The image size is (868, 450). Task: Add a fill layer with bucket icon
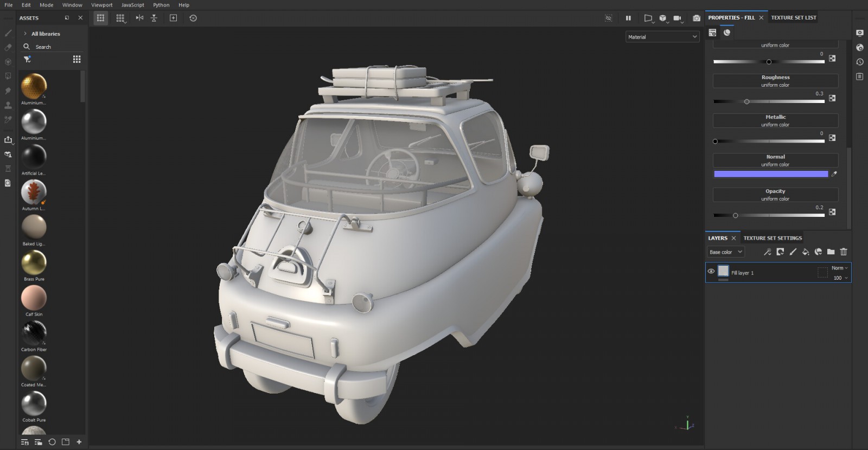click(x=806, y=252)
